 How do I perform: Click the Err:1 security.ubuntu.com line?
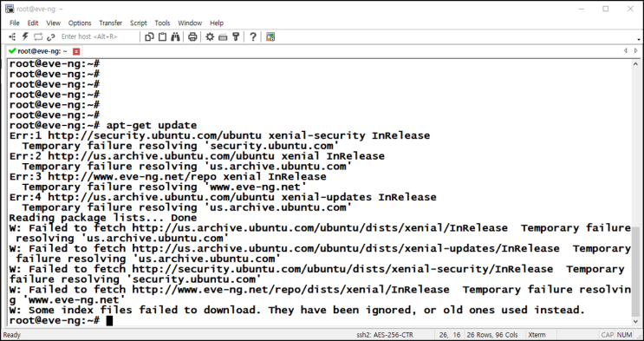[x=219, y=135]
